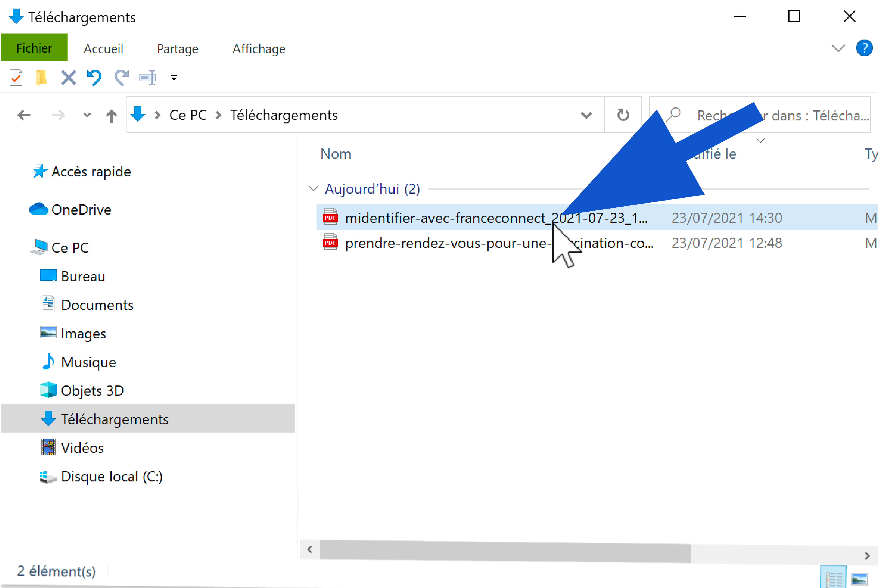This screenshot has height=588, width=878.
Task: Click the horizontal scrollbar right arrow
Action: click(867, 555)
